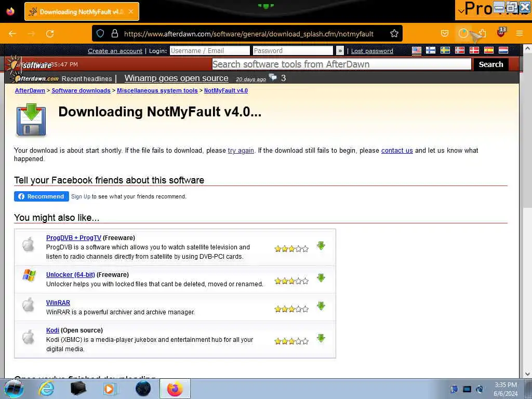Image resolution: width=532 pixels, height=399 pixels.
Task: Click the padlock site info icon
Action: point(115,33)
